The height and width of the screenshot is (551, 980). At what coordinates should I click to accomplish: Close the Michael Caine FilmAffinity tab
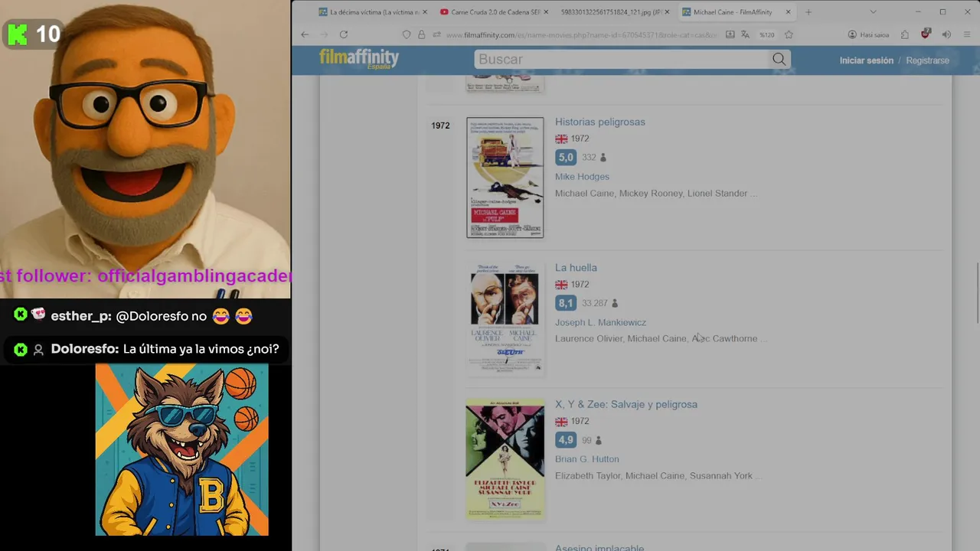(788, 11)
